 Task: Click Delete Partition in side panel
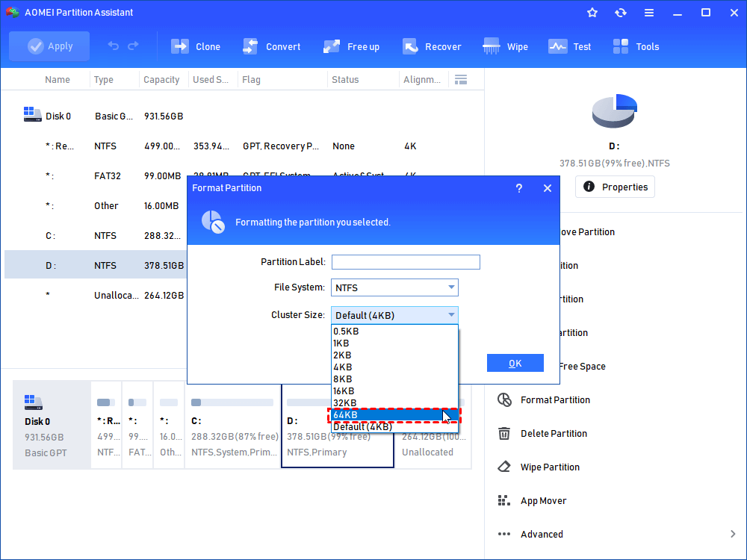tap(554, 433)
